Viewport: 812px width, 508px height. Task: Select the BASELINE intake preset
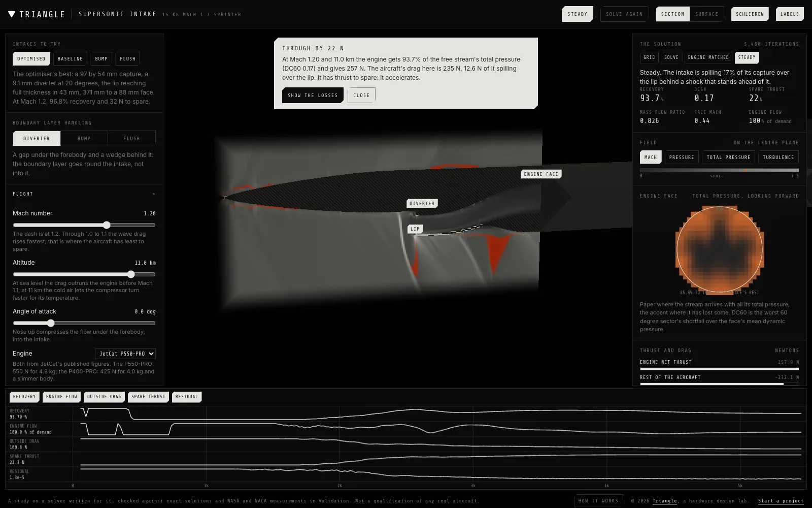(70, 59)
